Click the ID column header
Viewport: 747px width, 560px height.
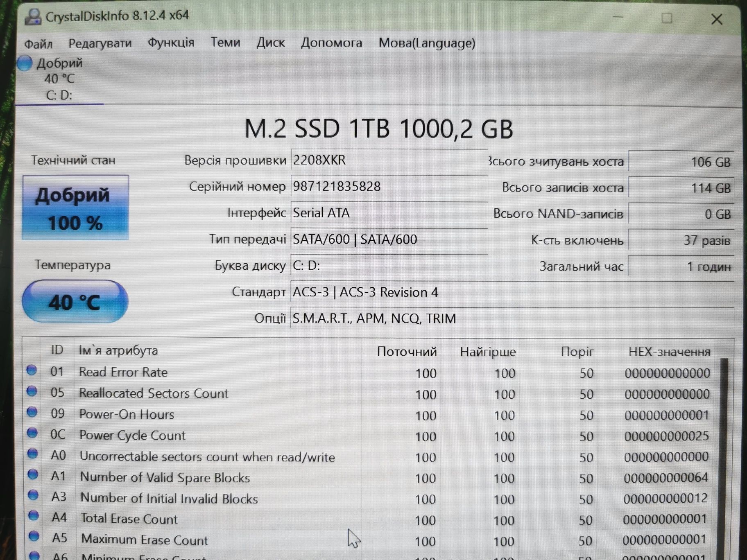[57, 350]
